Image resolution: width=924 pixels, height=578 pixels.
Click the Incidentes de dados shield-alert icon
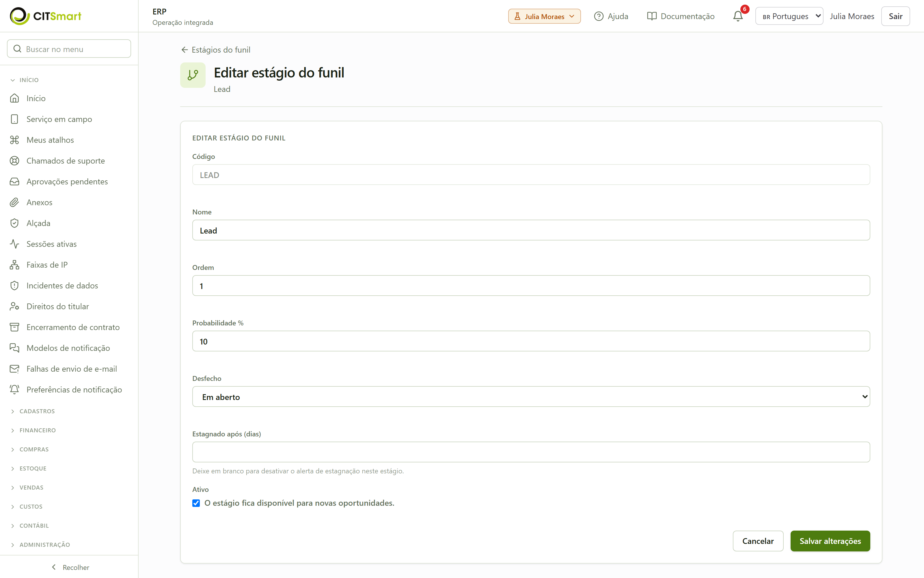[14, 286]
